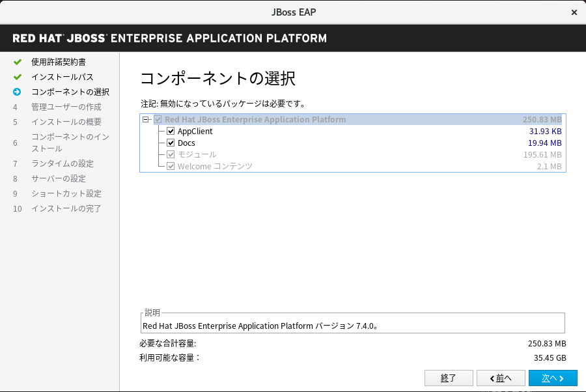Click the note 無効になっているパッケージは必要です
Image resolution: width=586 pixels, height=392 pixels.
pos(223,104)
